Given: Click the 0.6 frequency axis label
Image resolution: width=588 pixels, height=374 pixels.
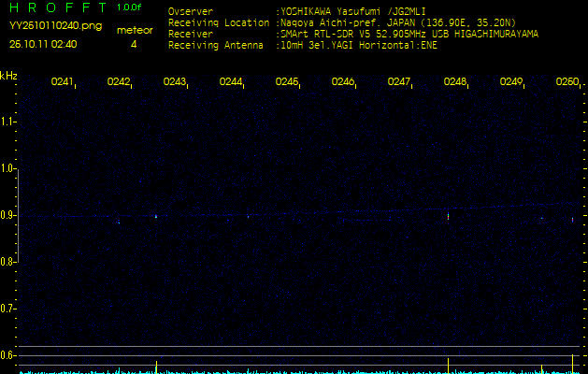Looking at the screenshot, I should coord(8,355).
